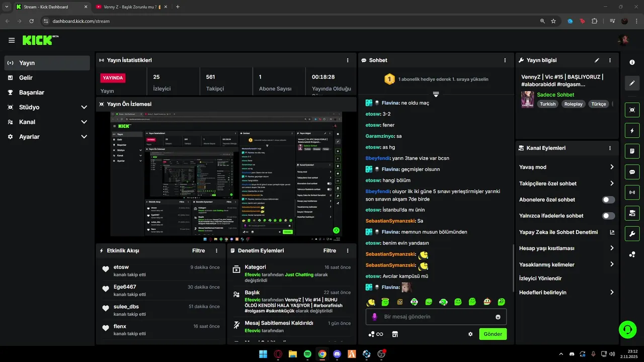Toggle Abonelere özel sohbet switch
The height and width of the screenshot is (362, 644).
(608, 200)
